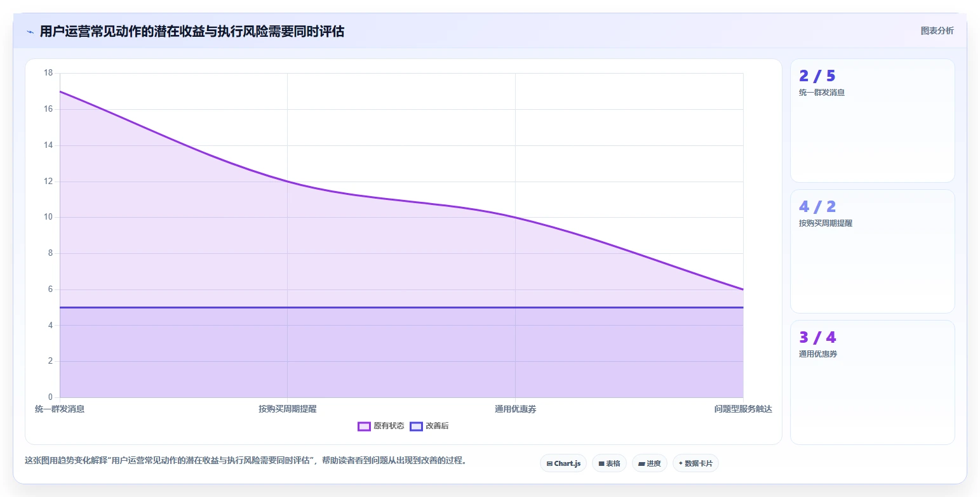Click the y-axis value 14
980x497 pixels.
coord(48,145)
